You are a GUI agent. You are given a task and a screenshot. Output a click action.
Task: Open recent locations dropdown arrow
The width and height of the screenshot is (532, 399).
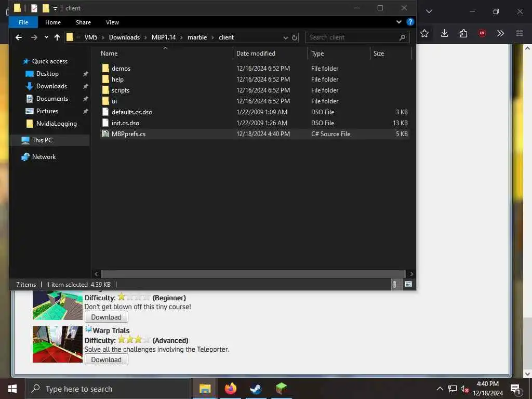pyautogui.click(x=46, y=37)
